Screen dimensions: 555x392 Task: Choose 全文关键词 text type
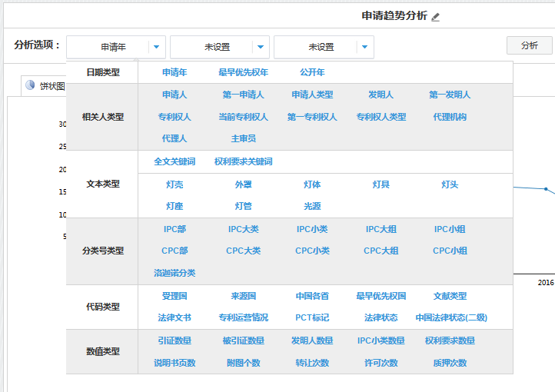pyautogui.click(x=174, y=162)
